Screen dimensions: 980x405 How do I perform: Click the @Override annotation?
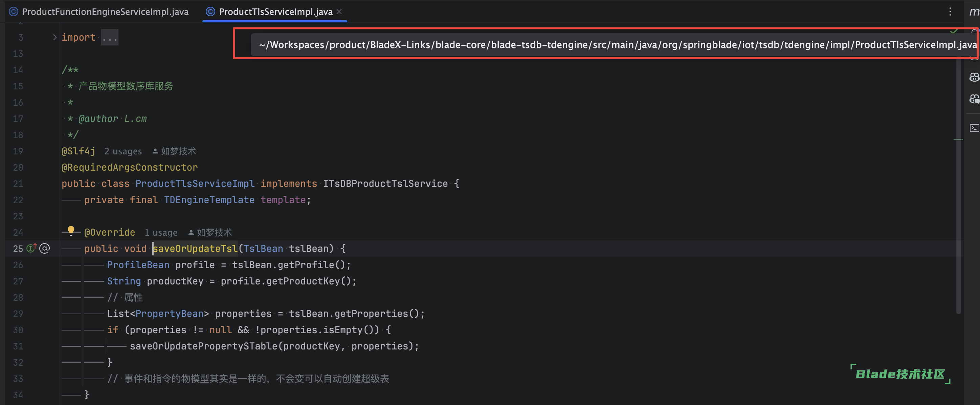pyautogui.click(x=110, y=232)
